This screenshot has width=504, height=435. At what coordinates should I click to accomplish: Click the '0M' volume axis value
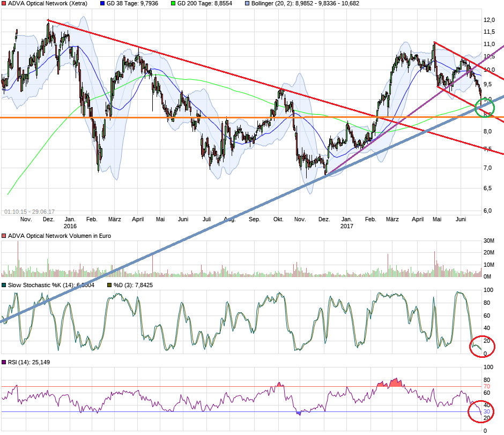[x=487, y=276]
